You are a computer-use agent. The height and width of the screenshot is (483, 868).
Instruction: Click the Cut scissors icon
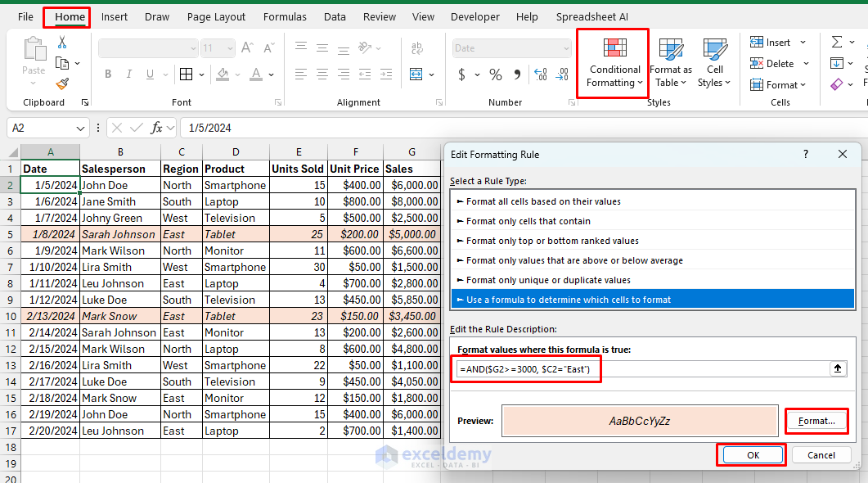tap(62, 42)
